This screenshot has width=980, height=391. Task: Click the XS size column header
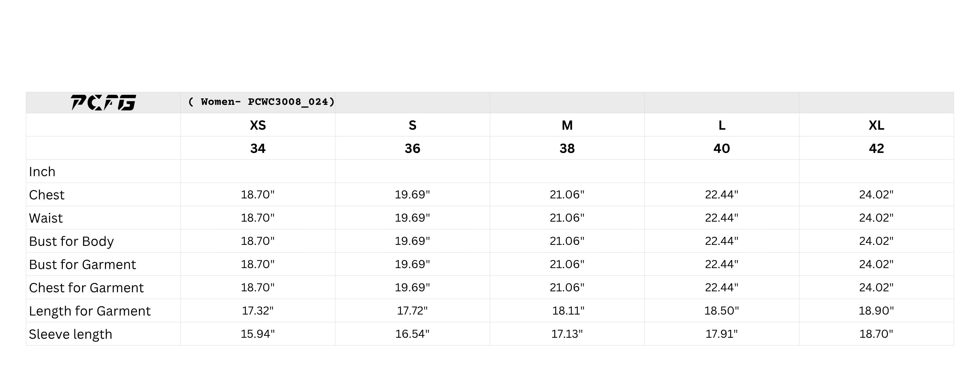258,125
